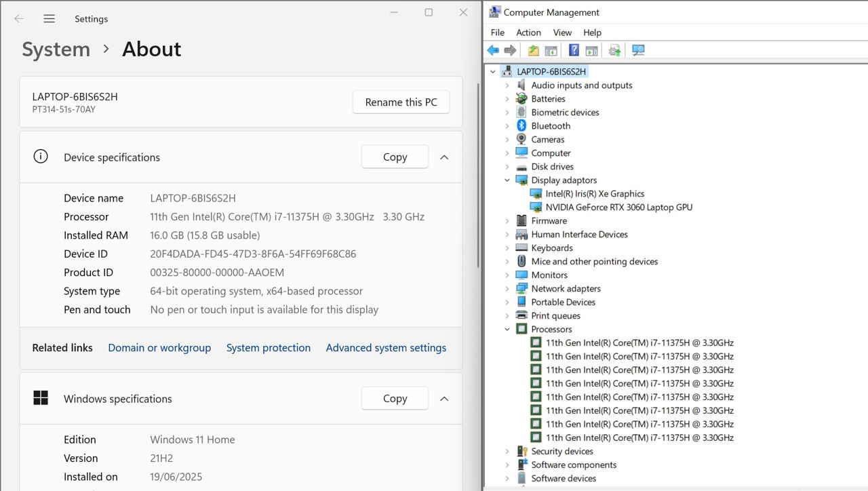Viewport: 868px width, 491px height.
Task: Open the Action menu
Action: coord(528,33)
